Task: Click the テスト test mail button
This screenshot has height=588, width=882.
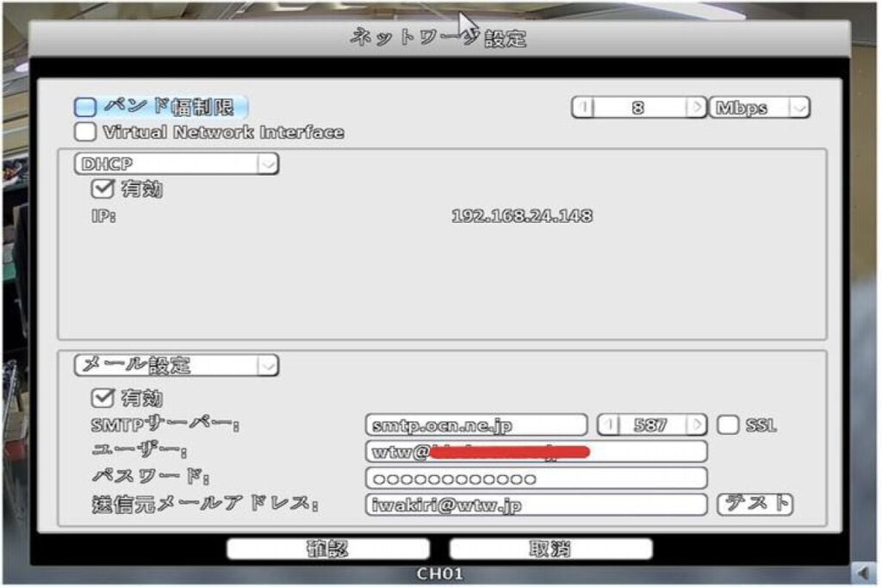Action: tap(755, 504)
